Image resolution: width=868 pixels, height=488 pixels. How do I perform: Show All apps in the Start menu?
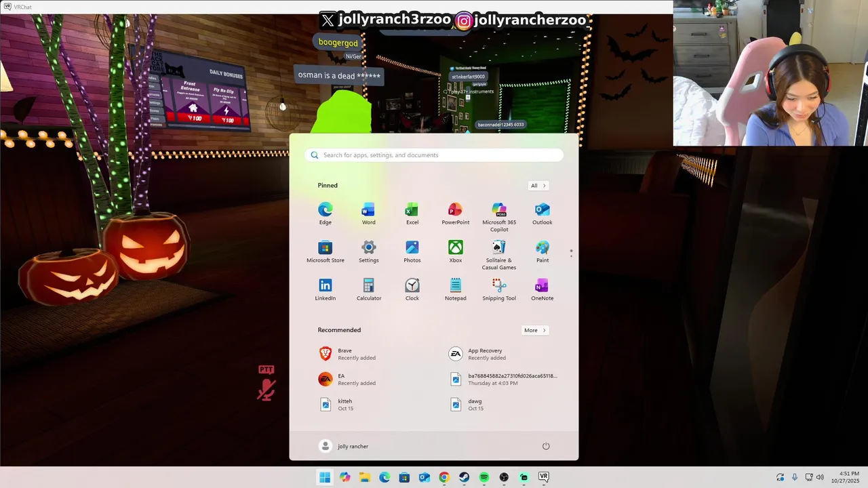point(538,186)
